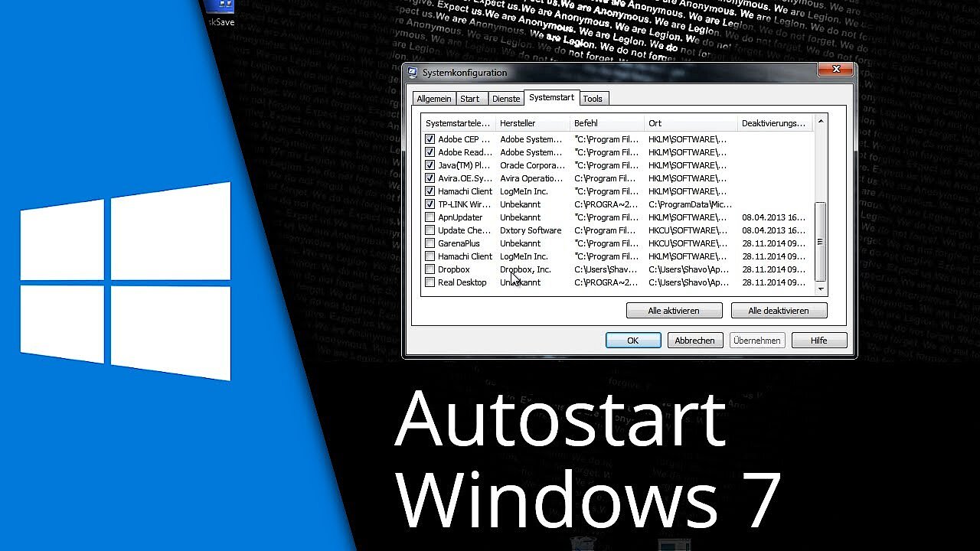Screen dimensions: 980x551
Task: Click the Systemkonfiguration title bar icon
Action: tap(413, 73)
